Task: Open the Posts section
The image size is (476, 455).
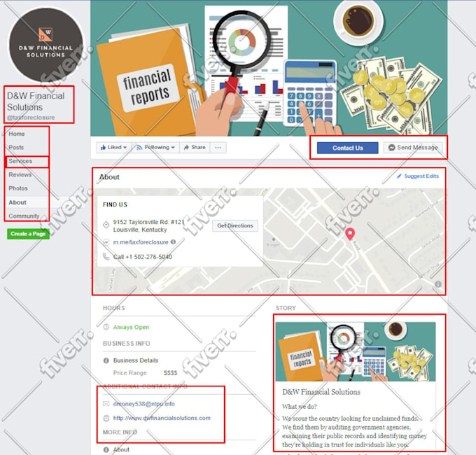Action: 16,148
